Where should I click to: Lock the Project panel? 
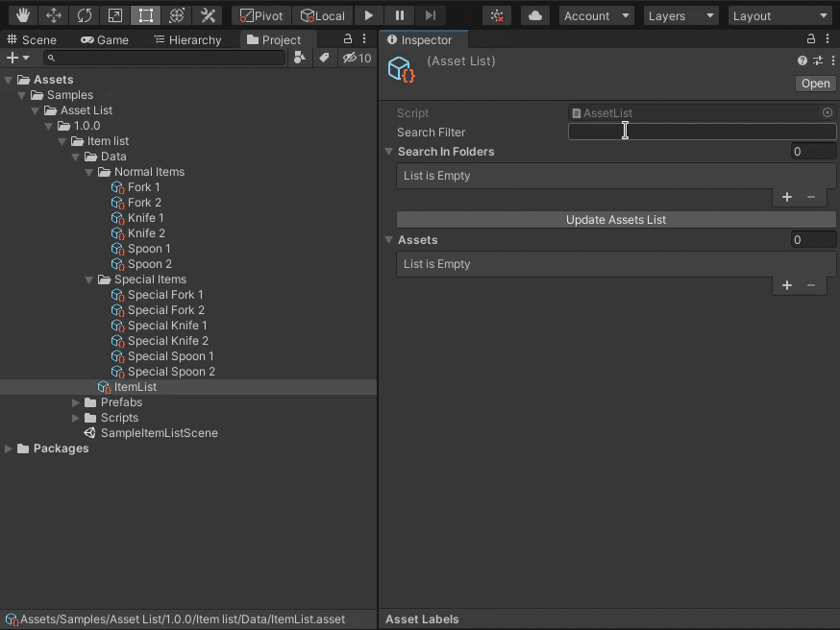click(x=348, y=38)
